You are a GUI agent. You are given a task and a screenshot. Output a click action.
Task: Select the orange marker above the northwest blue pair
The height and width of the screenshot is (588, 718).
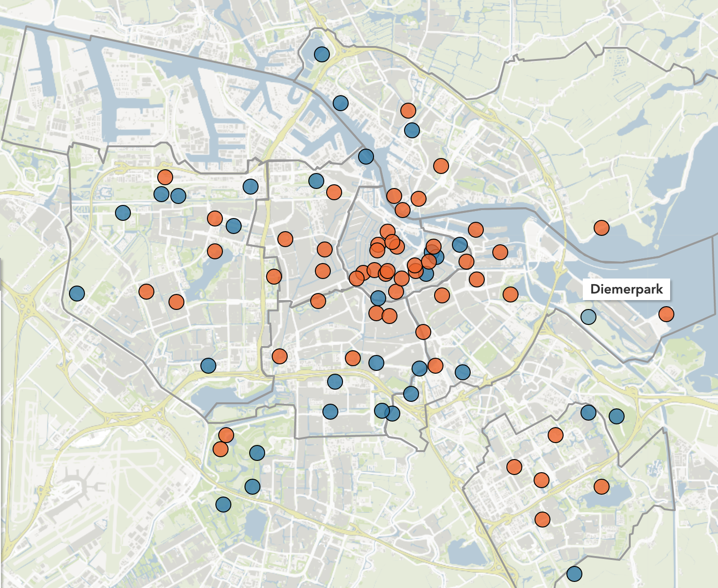165,177
